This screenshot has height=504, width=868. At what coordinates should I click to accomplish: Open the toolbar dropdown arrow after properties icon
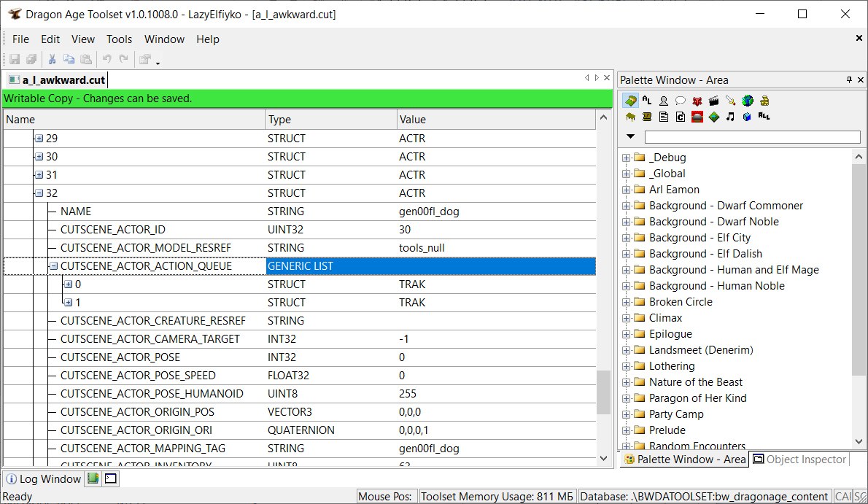[158, 63]
